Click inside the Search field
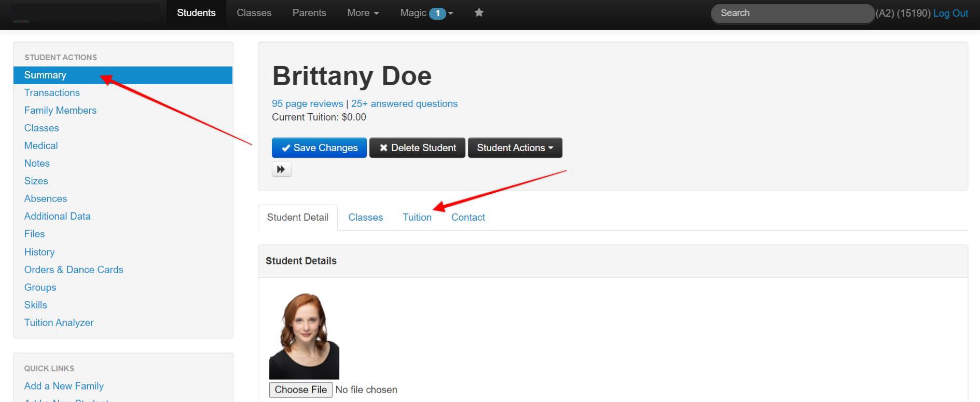 coord(791,14)
